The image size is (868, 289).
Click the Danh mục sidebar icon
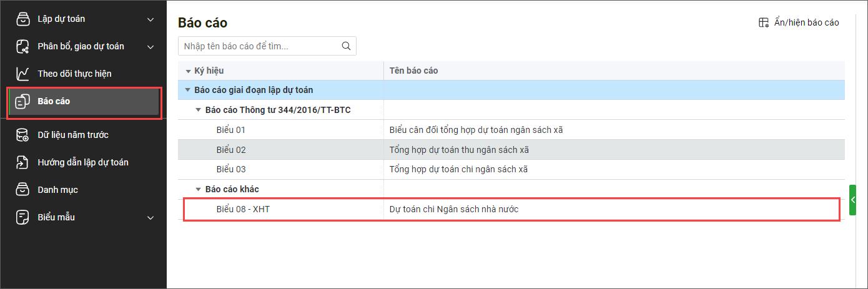pos(22,190)
